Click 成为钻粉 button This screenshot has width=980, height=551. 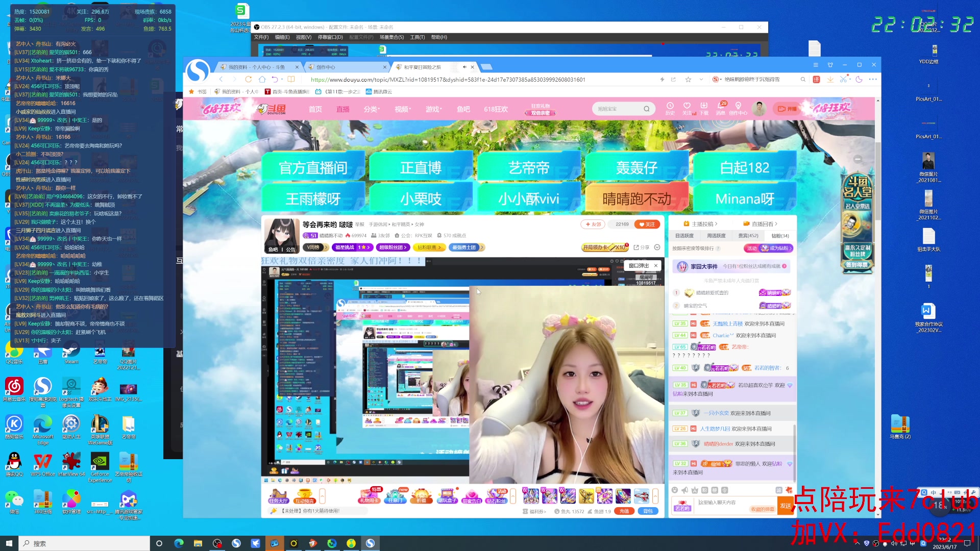click(x=775, y=248)
